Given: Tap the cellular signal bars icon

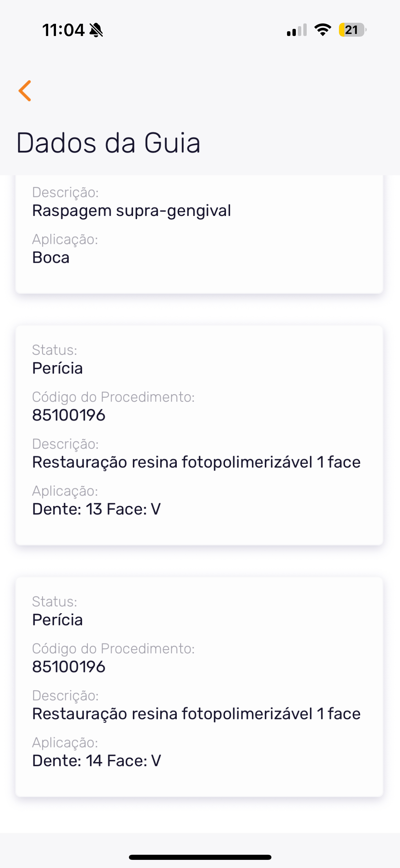Looking at the screenshot, I should (x=297, y=30).
